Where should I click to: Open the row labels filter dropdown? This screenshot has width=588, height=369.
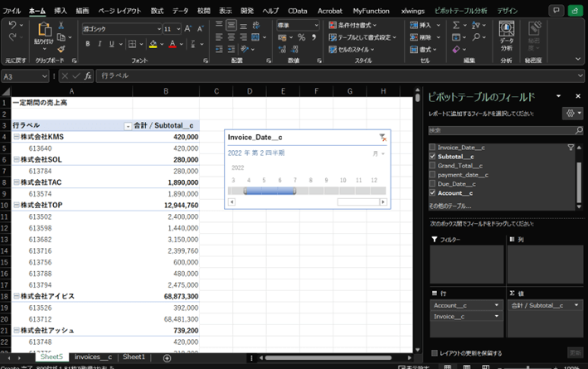point(127,126)
